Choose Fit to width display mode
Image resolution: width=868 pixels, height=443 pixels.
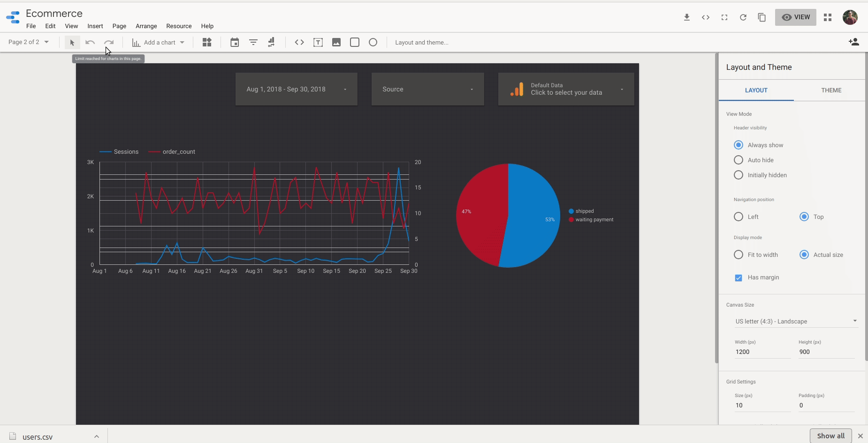coord(739,255)
